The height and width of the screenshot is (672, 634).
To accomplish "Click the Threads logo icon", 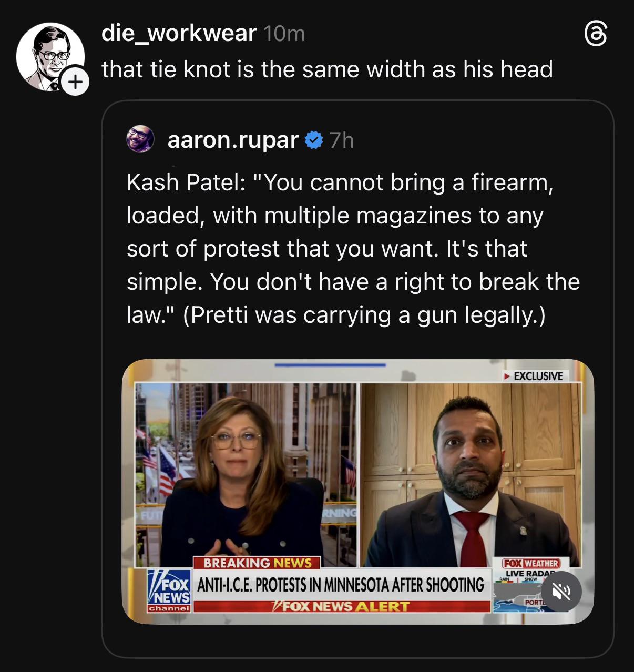I will pyautogui.click(x=596, y=34).
